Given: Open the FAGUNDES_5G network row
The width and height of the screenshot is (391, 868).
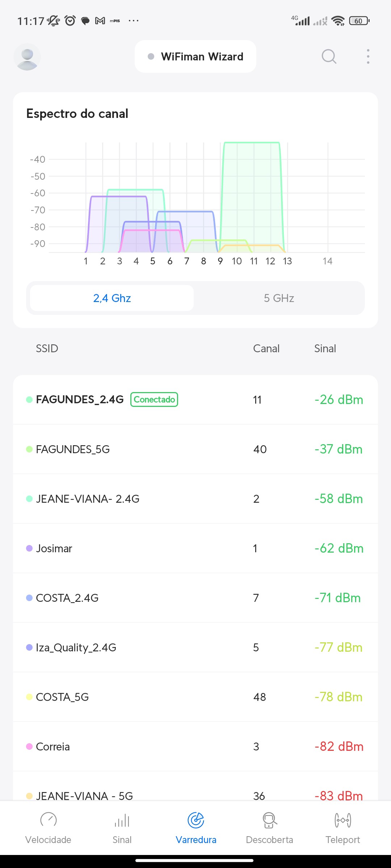Looking at the screenshot, I should 195,449.
